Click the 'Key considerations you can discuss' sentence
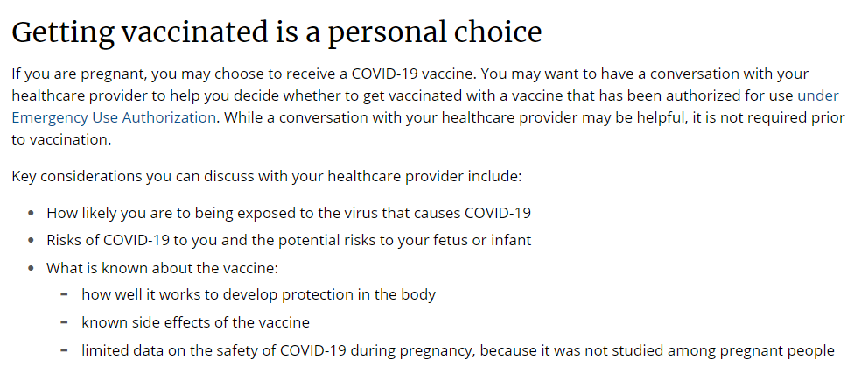The height and width of the screenshot is (367, 868). tap(266, 177)
